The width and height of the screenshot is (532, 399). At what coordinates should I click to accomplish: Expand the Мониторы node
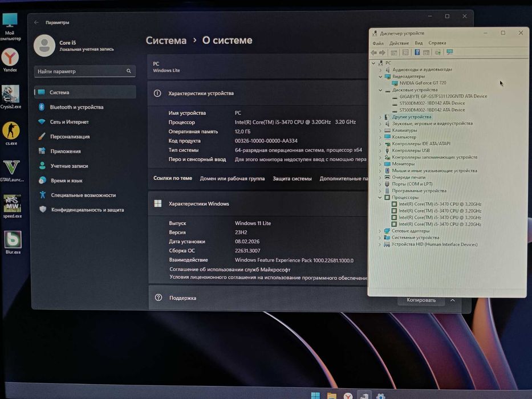click(x=380, y=164)
